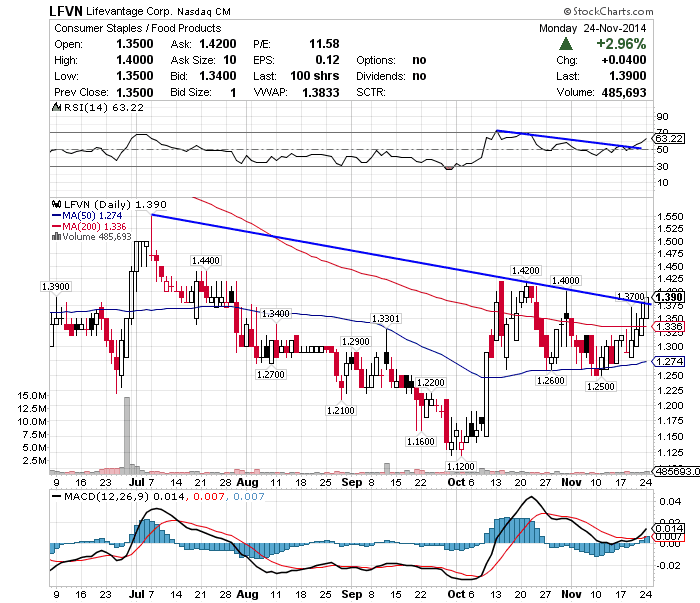This screenshot has width=700, height=603.
Task: Click the EPS value 0.12
Action: pos(327,60)
